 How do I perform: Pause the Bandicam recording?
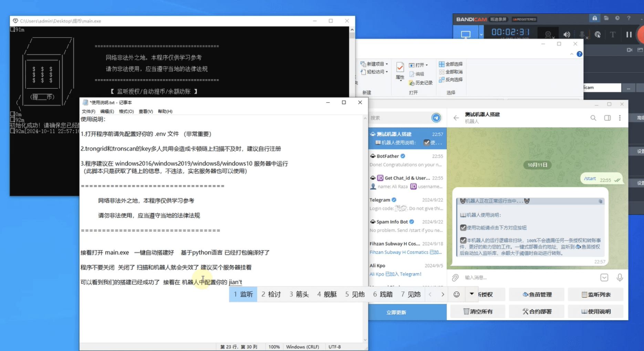[x=629, y=34]
